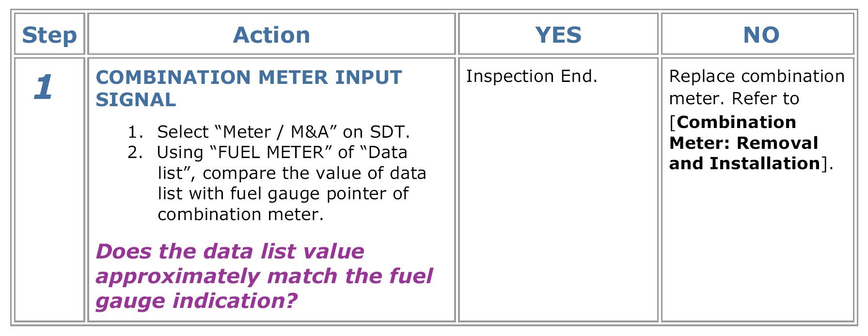Click the "Replace combination meter. Refer to" text
The height and width of the screenshot is (336, 868).
(757, 87)
